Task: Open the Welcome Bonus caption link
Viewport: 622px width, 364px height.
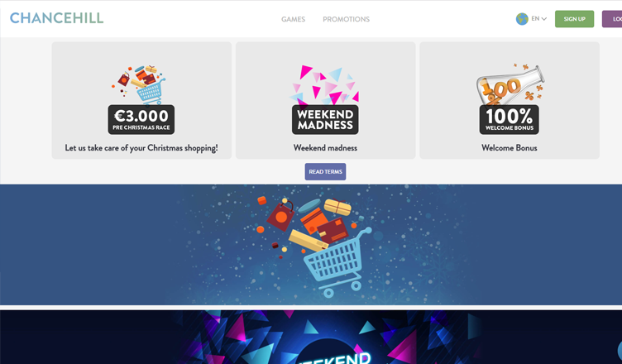Action: (510, 148)
